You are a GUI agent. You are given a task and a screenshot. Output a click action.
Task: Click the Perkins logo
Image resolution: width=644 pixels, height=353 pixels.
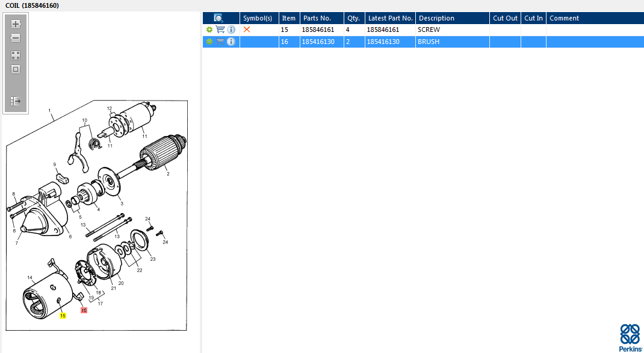coord(630,337)
